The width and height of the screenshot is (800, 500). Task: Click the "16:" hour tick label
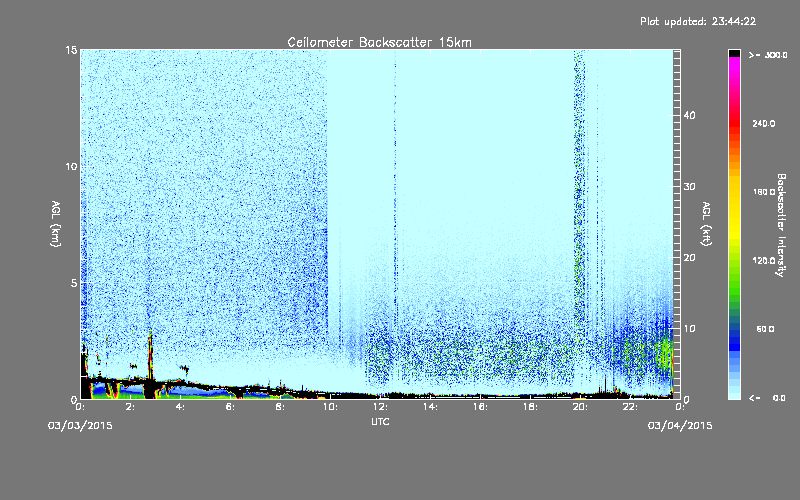tap(480, 407)
